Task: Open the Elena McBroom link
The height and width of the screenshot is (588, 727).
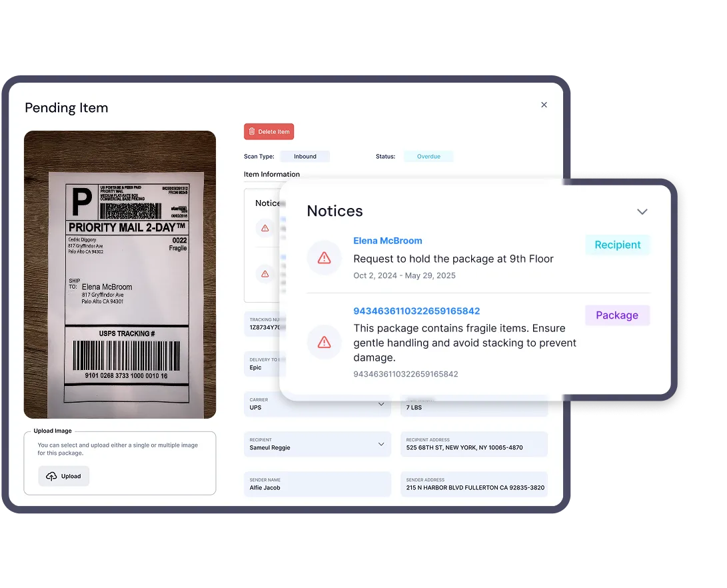Action: pyautogui.click(x=388, y=241)
